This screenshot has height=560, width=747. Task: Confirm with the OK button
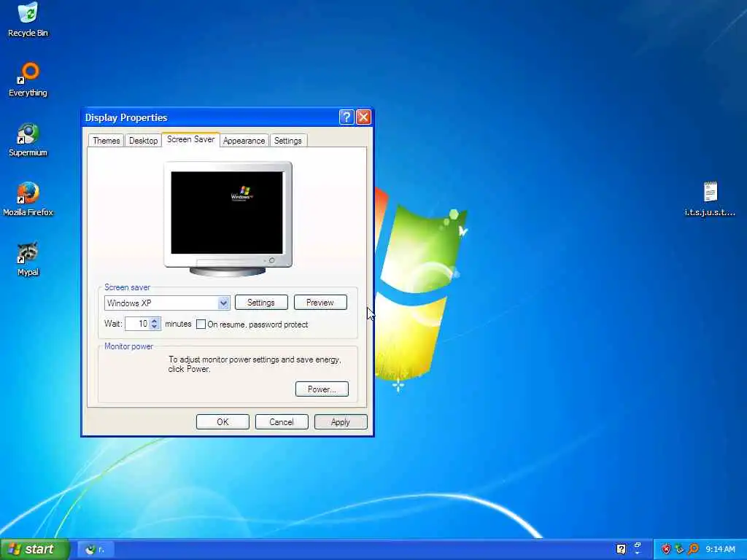(222, 422)
